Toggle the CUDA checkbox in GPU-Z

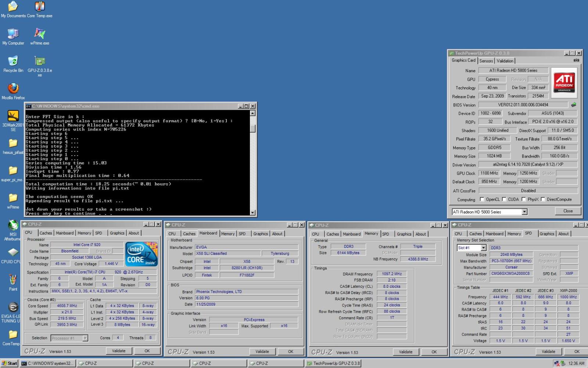504,199
